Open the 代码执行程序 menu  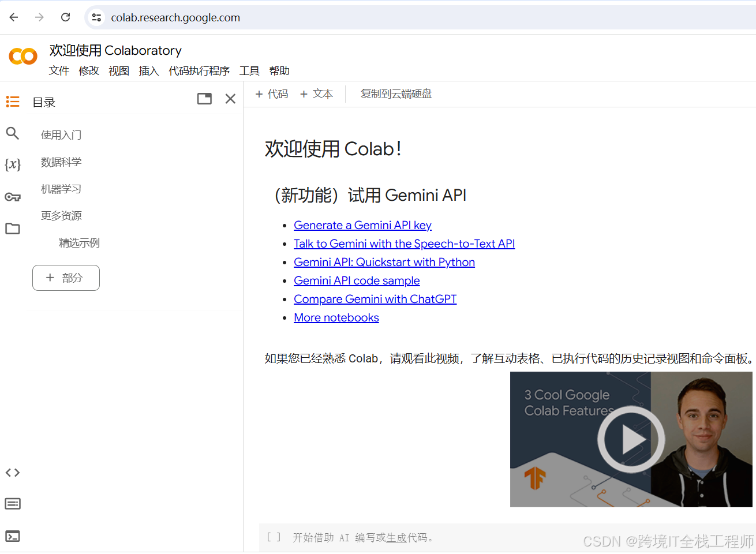click(199, 70)
